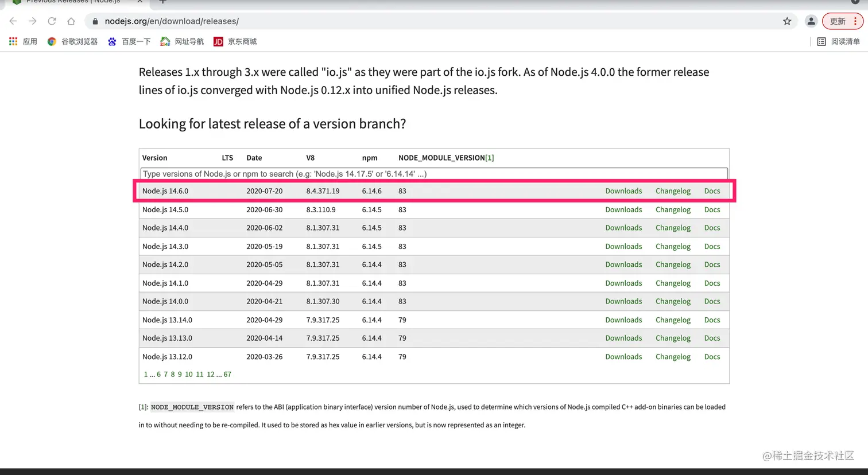The width and height of the screenshot is (868, 475).
Task: Select the Node.js 14.0.0 version text
Action: coord(165,301)
